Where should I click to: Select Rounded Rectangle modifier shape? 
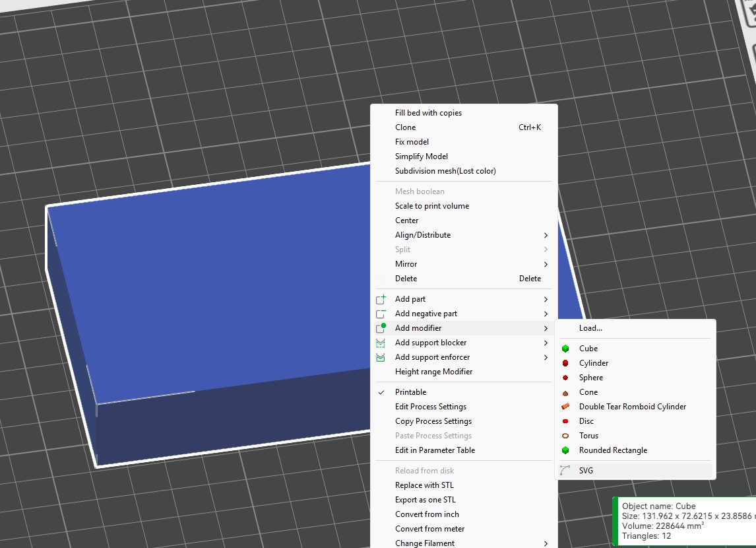tap(613, 450)
